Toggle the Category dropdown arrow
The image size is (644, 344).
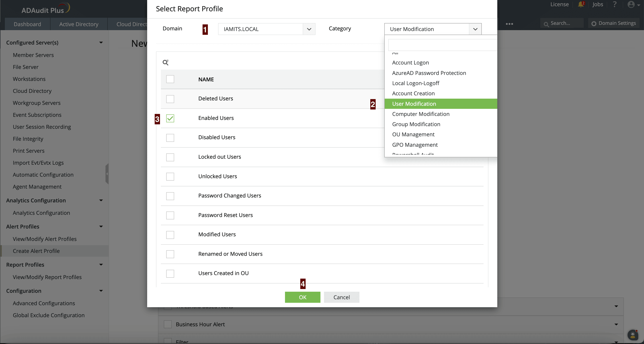[x=475, y=29]
